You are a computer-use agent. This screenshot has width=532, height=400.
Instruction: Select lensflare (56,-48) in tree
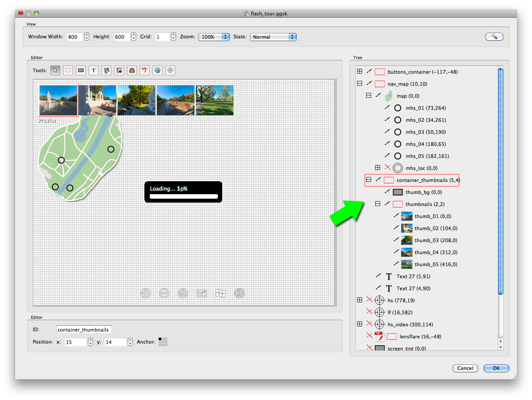[420, 336]
